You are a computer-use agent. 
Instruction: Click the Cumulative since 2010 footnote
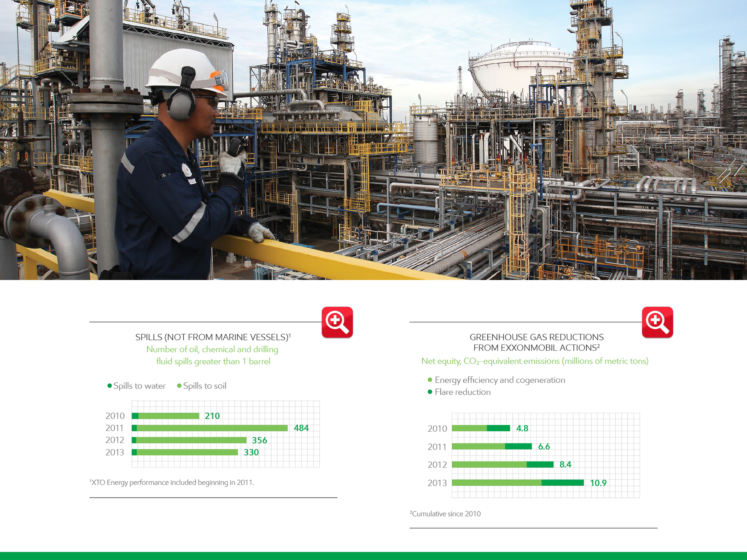pos(445,514)
